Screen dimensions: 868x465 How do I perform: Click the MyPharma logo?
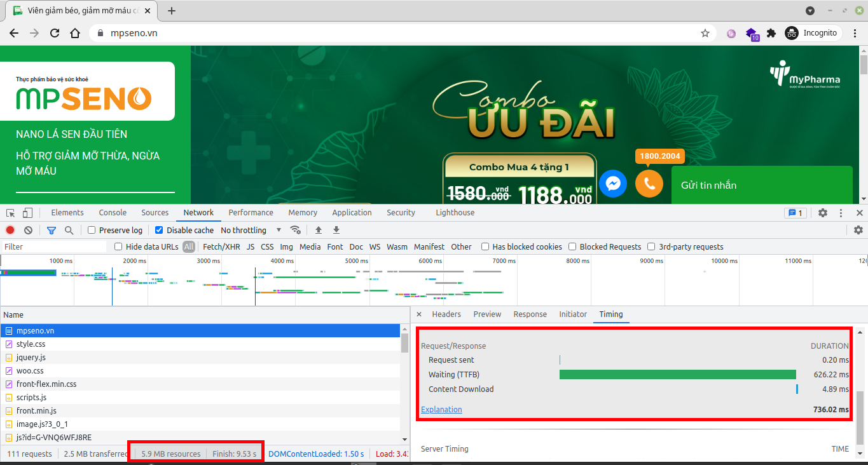pos(805,74)
